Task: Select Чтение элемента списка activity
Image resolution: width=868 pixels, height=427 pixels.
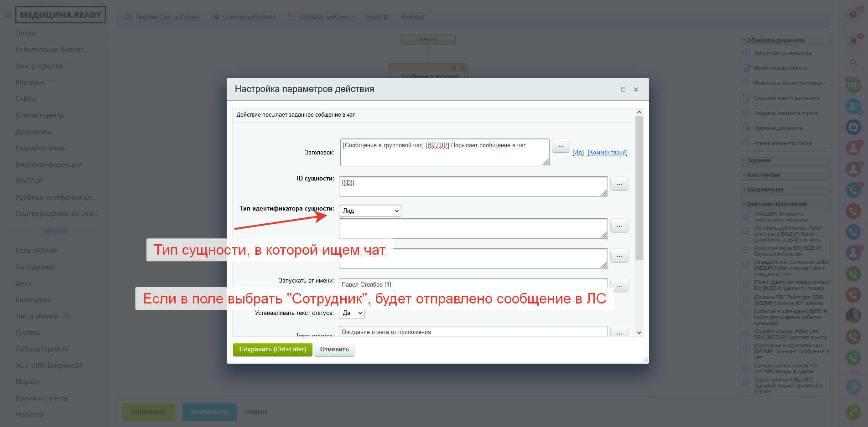Action: point(783,143)
